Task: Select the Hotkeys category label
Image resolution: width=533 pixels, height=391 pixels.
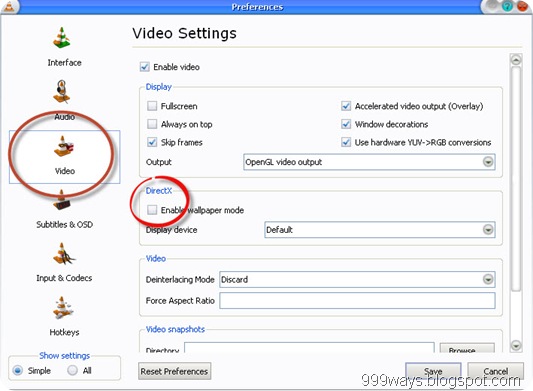Action: click(64, 332)
